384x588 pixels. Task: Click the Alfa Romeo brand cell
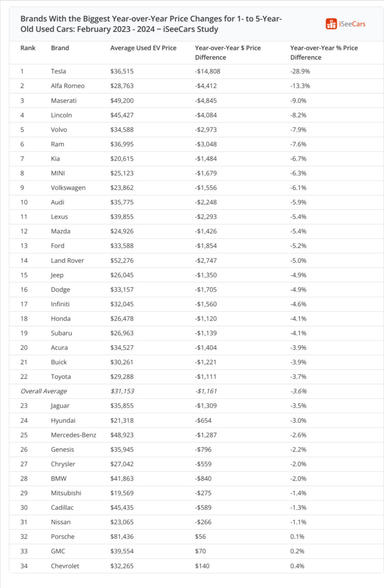click(x=68, y=86)
